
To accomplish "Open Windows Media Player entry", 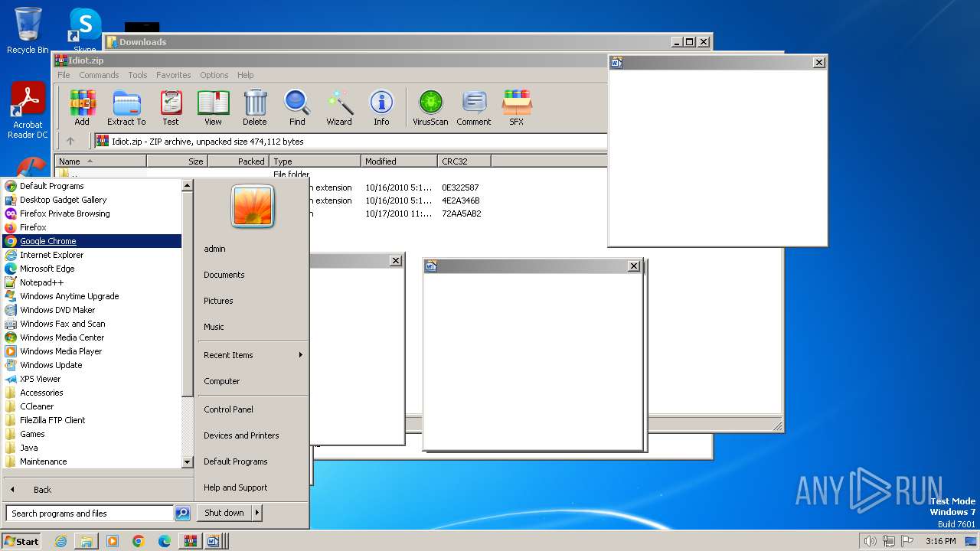I will tap(92, 351).
